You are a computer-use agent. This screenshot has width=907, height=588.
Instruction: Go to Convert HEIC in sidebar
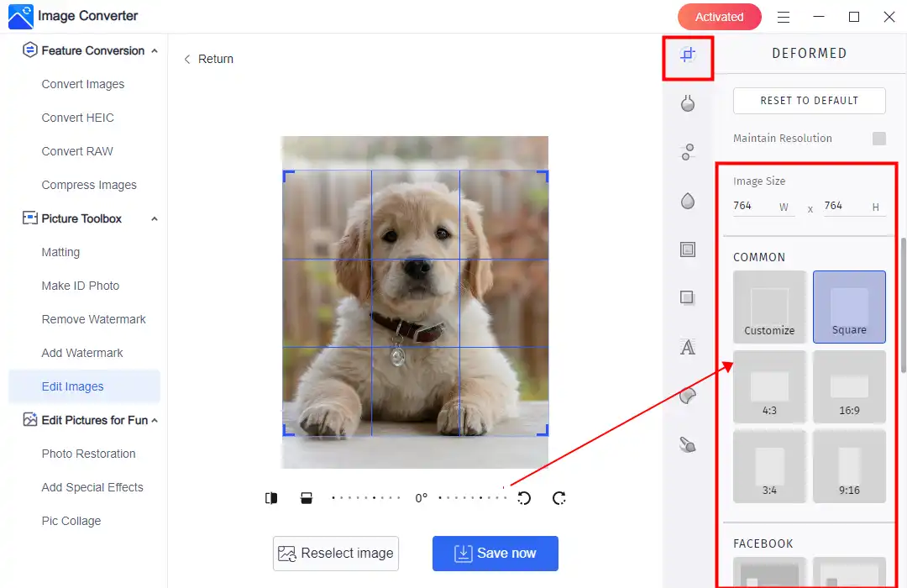[x=77, y=118]
